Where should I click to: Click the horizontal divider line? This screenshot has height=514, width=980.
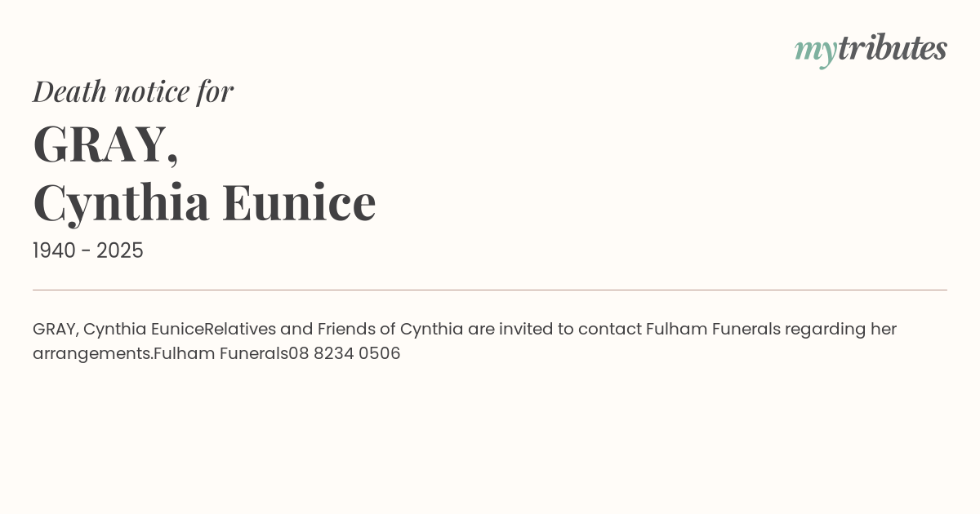tap(490, 290)
